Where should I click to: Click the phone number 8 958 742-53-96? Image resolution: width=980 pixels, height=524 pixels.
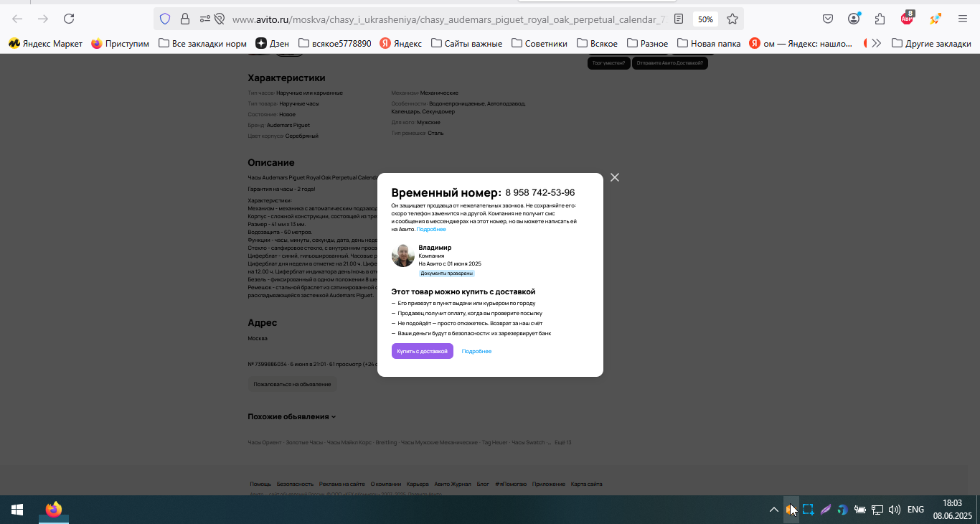pyautogui.click(x=540, y=192)
